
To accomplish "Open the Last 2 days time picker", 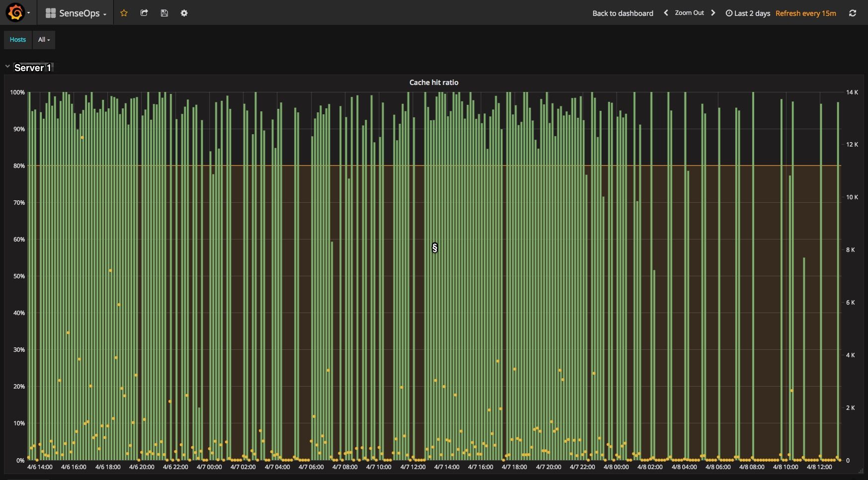I will tap(748, 13).
